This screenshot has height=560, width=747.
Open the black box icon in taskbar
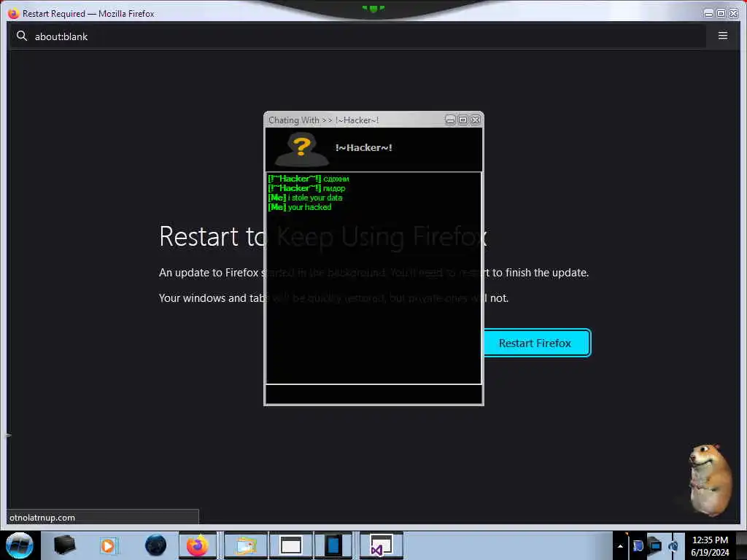pyautogui.click(x=64, y=545)
